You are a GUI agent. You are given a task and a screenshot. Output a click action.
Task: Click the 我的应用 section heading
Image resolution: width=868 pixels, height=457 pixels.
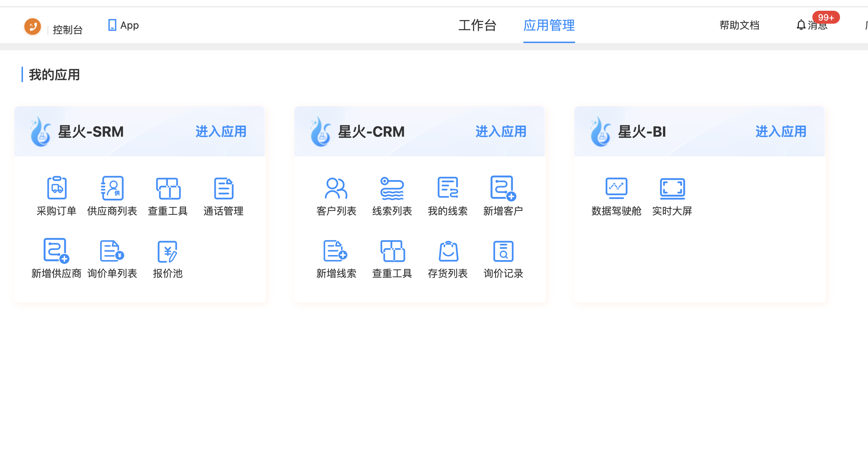pyautogui.click(x=54, y=75)
